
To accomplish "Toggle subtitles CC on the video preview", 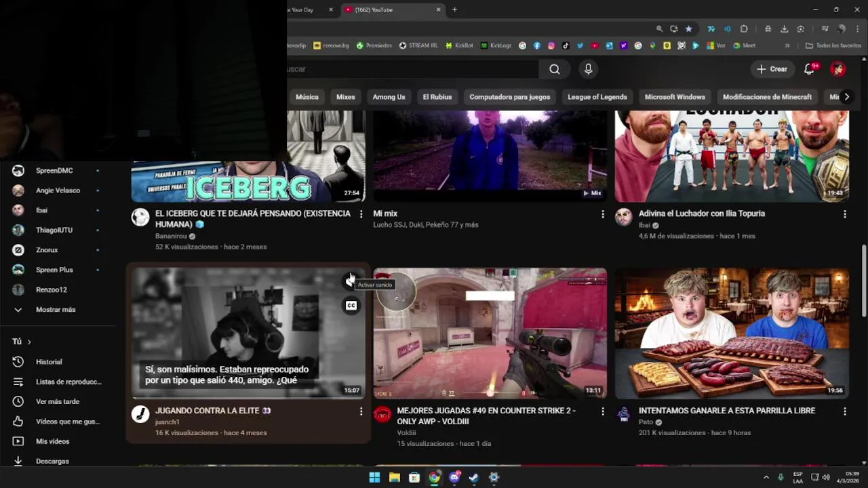I will [351, 306].
